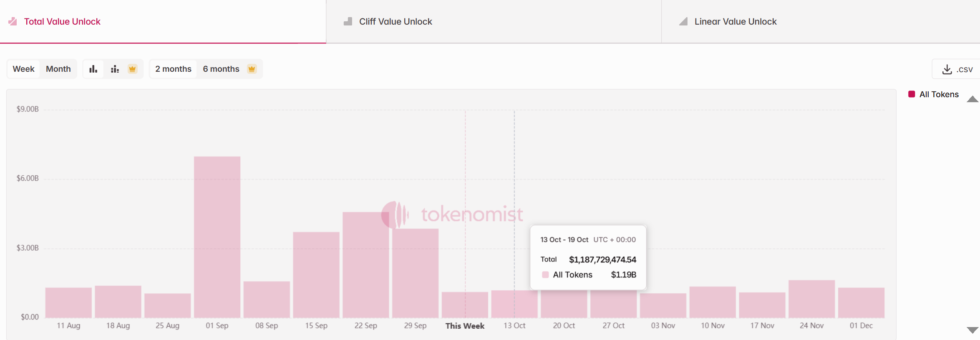Toggle the All Tokens legend label
This screenshot has height=340, width=980.
click(939, 94)
